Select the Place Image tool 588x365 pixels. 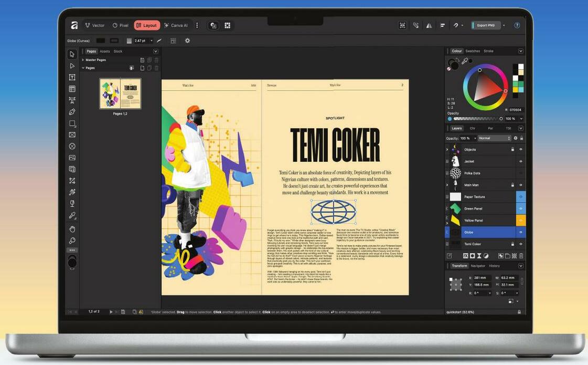(72, 158)
